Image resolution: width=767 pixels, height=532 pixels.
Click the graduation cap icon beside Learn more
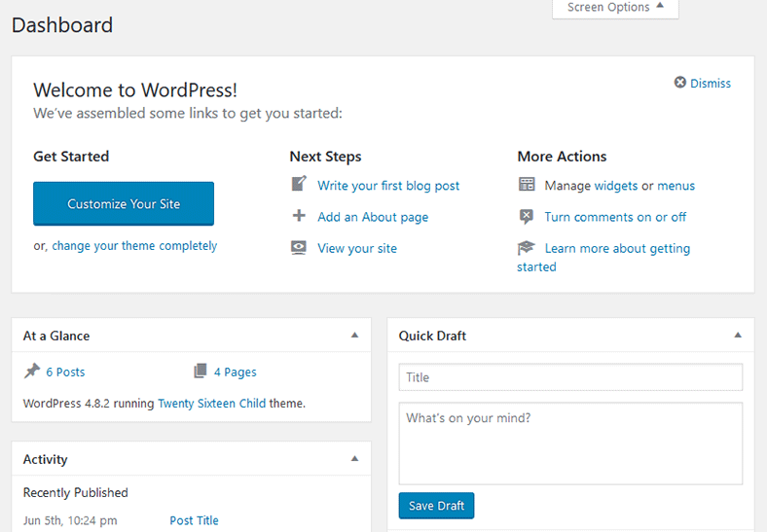click(527, 248)
